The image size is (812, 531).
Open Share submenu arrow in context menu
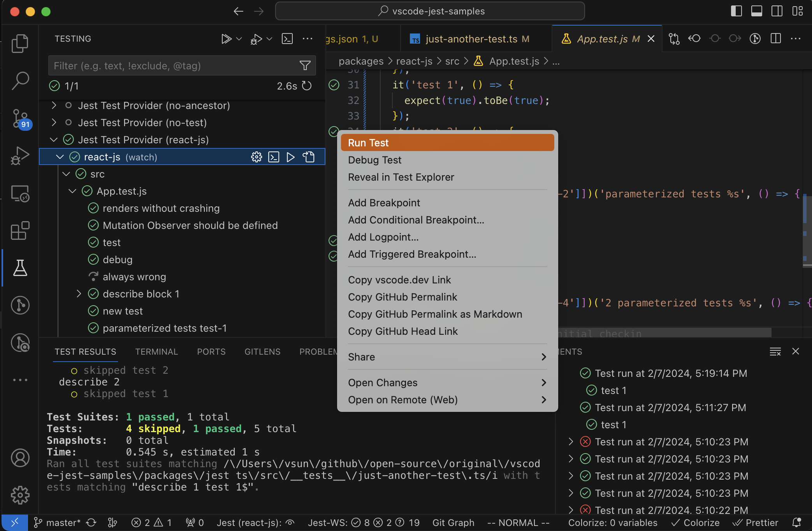point(544,357)
